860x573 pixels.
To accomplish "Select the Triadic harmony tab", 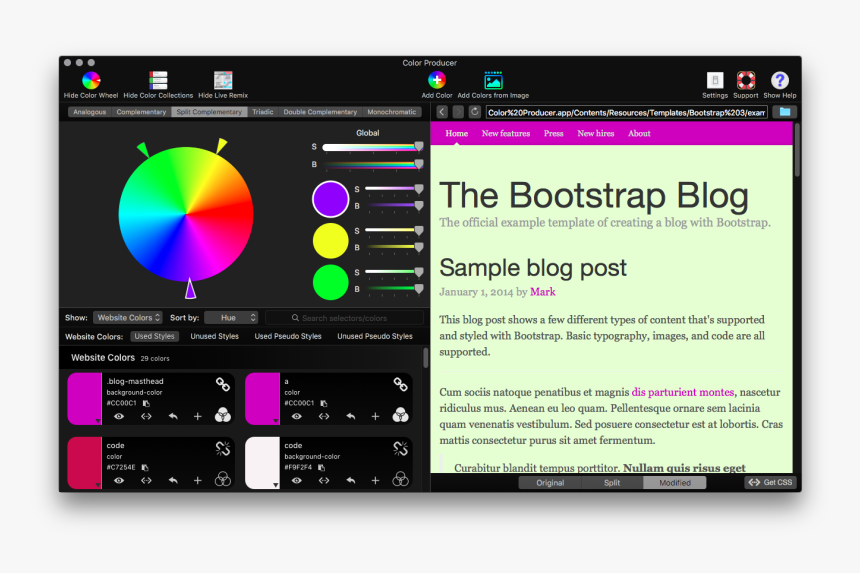I will click(263, 112).
